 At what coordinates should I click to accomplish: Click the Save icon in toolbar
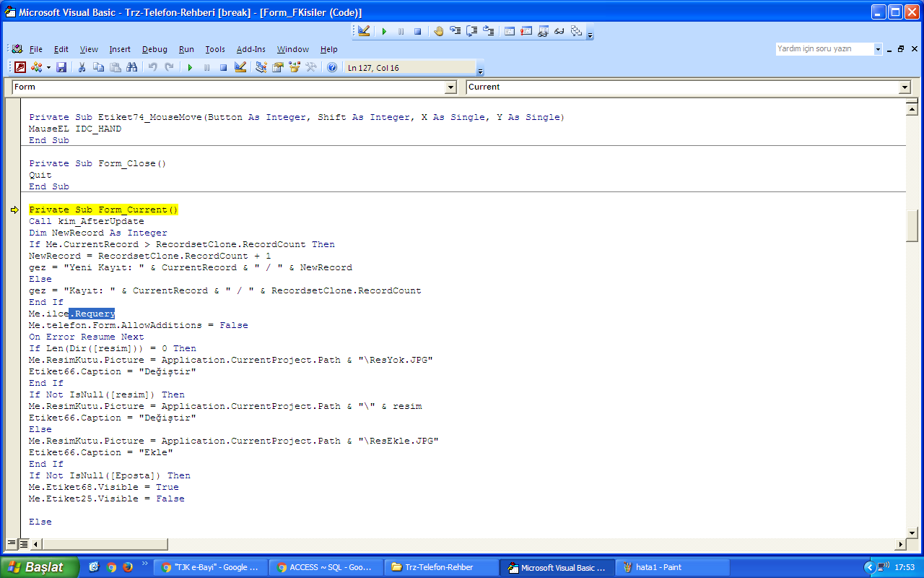61,67
